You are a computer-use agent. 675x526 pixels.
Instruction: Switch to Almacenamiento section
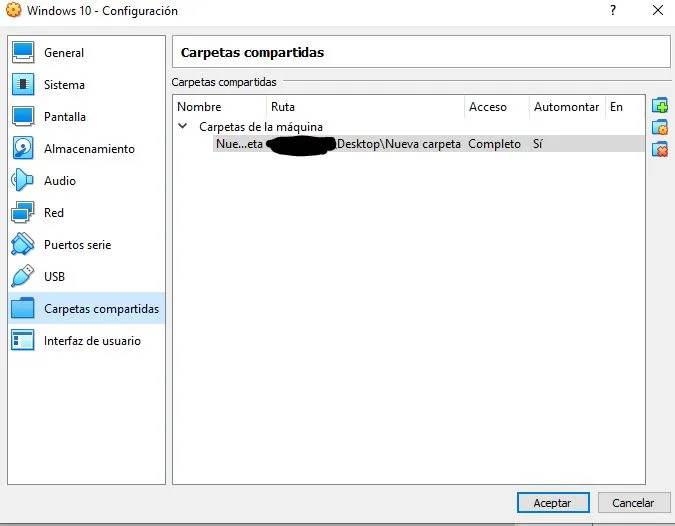click(87, 149)
